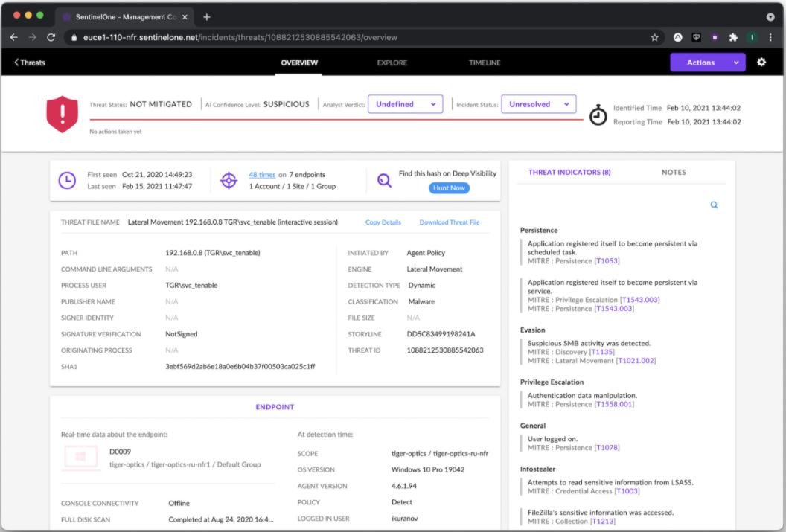This screenshot has width=786, height=532.
Task: Click the Copy Details link
Action: (x=383, y=222)
